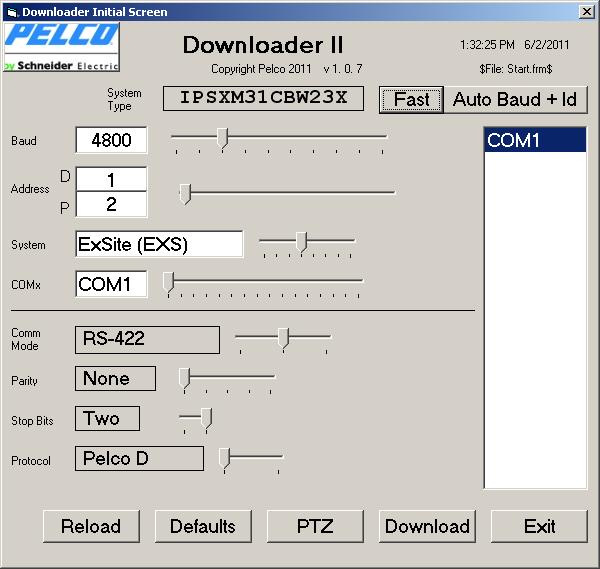Click the COMx port slider thumb

[x=168, y=282]
